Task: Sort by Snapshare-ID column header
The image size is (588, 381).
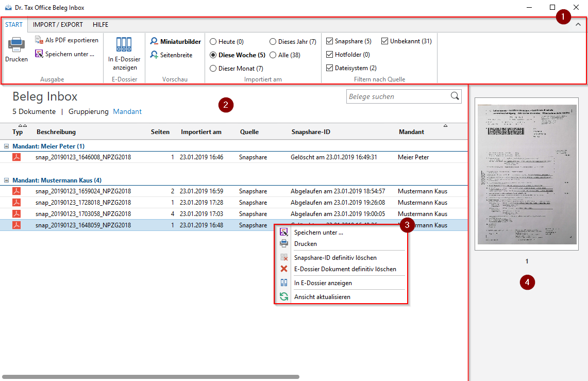Action: tap(311, 131)
